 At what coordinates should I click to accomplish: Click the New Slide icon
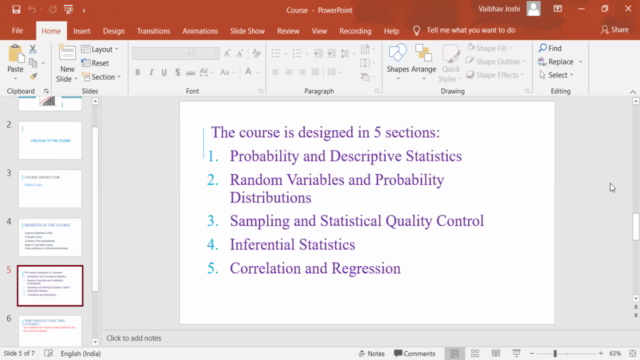click(67, 53)
